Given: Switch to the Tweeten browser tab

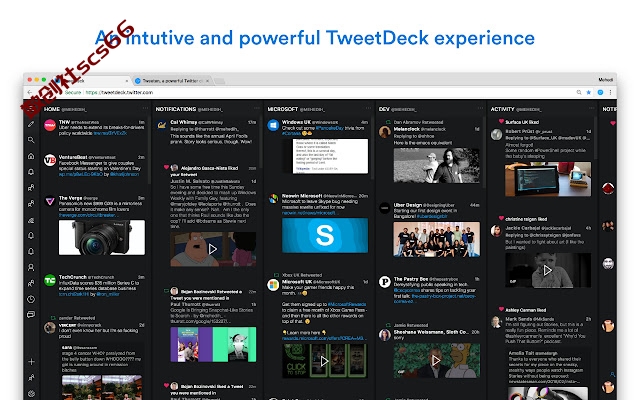Looking at the screenshot, I should [x=171, y=81].
